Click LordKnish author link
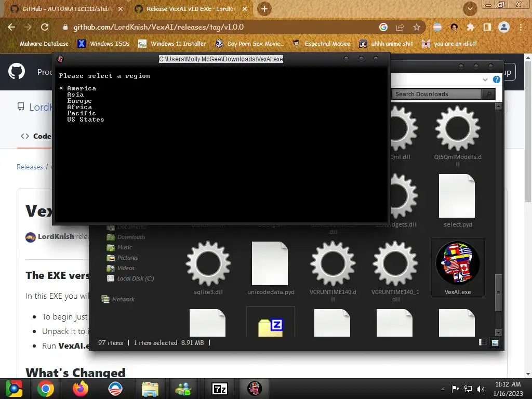 [56, 236]
